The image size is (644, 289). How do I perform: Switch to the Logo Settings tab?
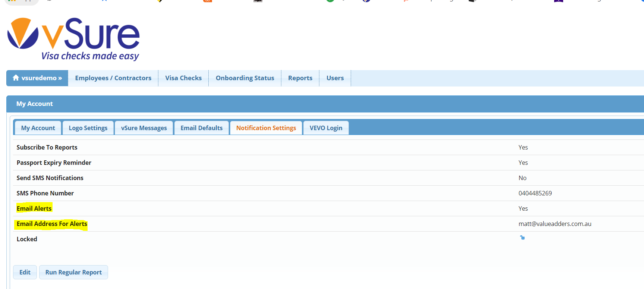(x=88, y=128)
